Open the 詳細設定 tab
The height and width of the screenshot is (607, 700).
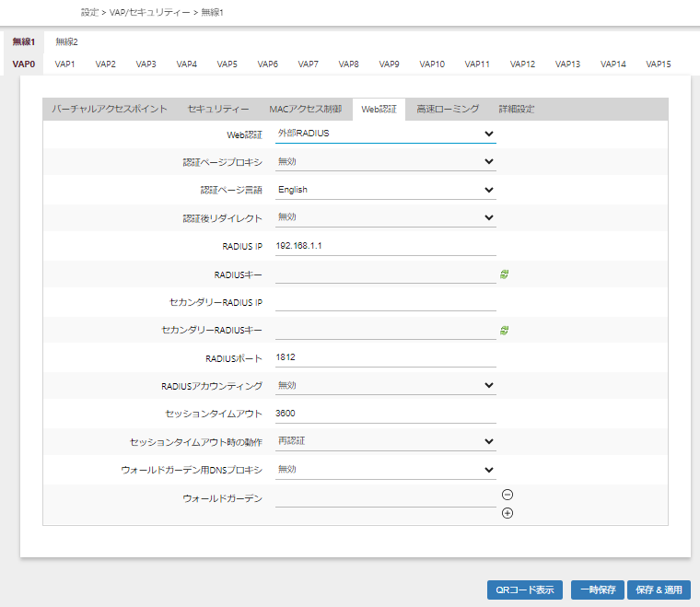[517, 110]
